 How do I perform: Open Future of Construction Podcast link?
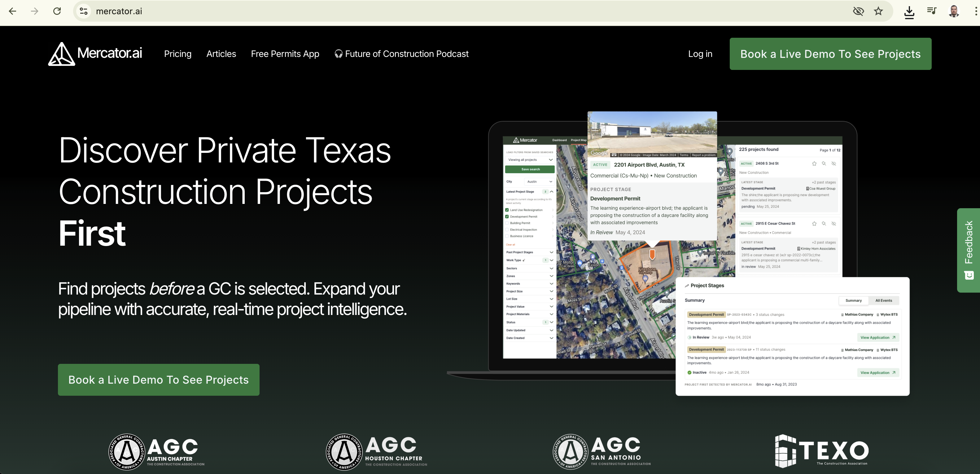pyautogui.click(x=401, y=54)
